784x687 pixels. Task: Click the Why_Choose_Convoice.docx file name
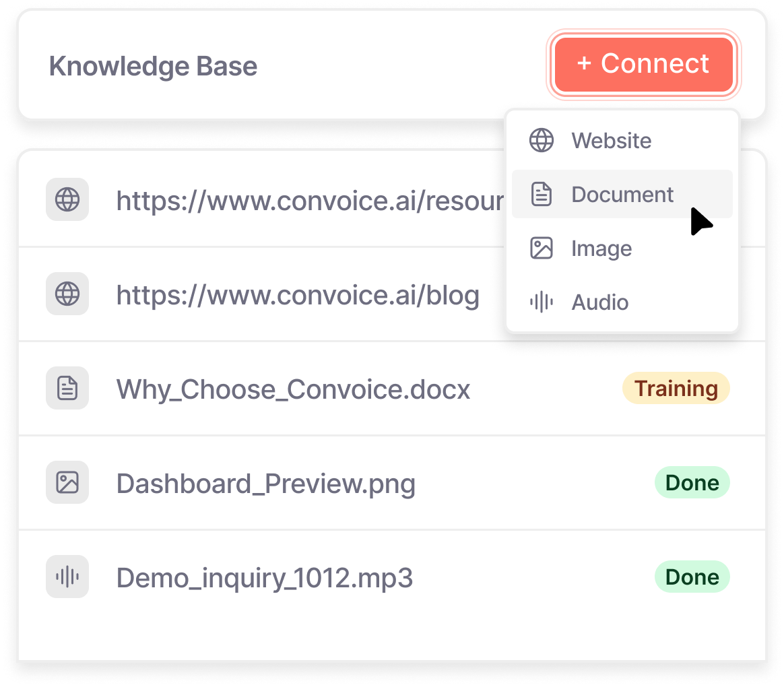point(293,389)
